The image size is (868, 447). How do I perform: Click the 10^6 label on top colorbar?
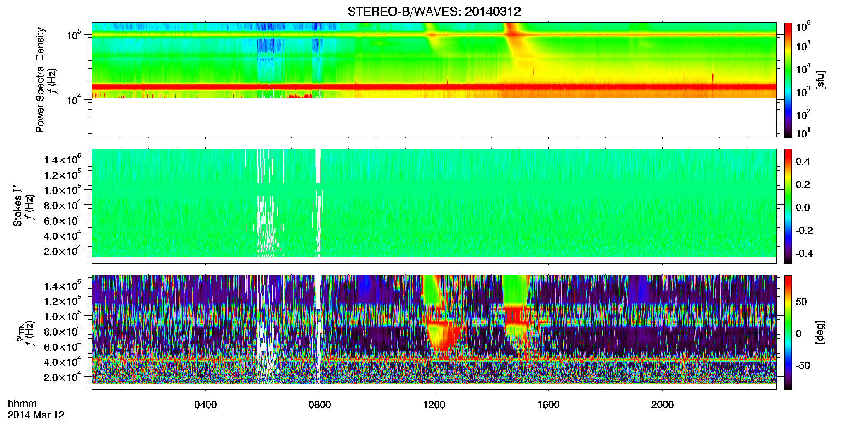[803, 27]
